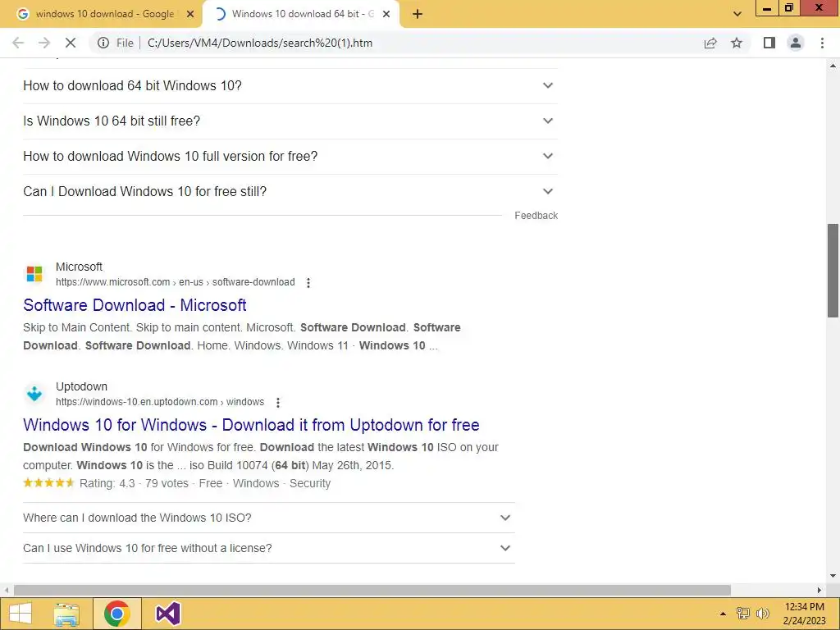
Task: Open Chrome three-dot menu
Action: pyautogui.click(x=822, y=43)
